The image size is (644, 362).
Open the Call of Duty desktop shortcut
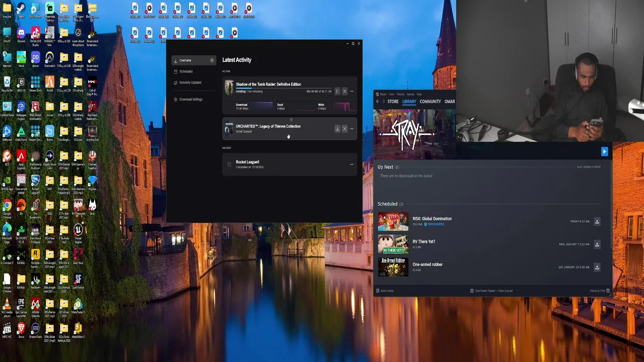(x=92, y=86)
